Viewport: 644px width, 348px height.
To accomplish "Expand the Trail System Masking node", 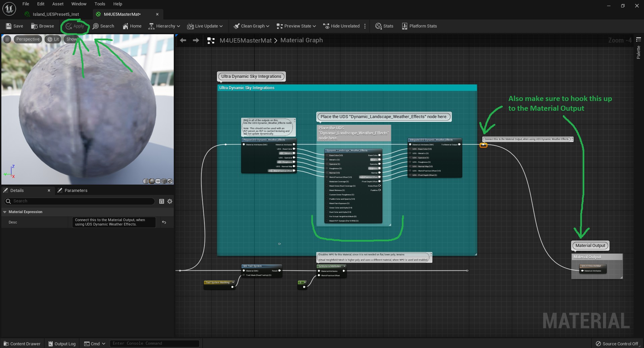I will [233, 282].
